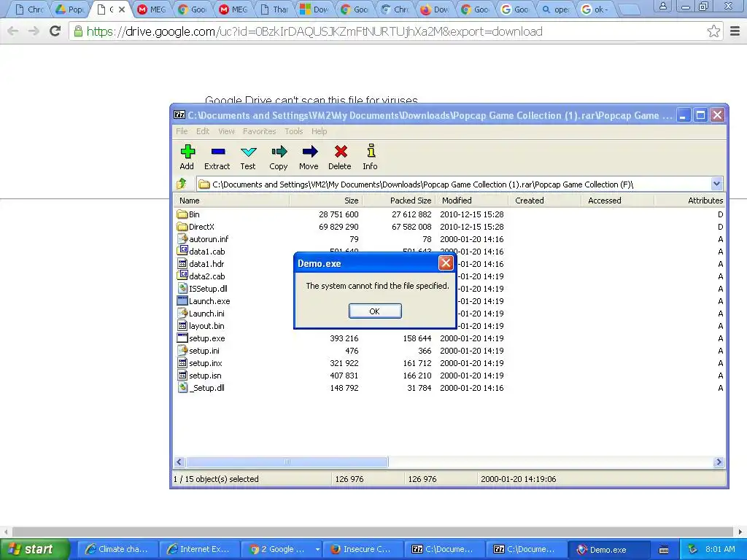Bookmark this page with the star icon
The width and height of the screenshot is (747, 560).
[713, 31]
